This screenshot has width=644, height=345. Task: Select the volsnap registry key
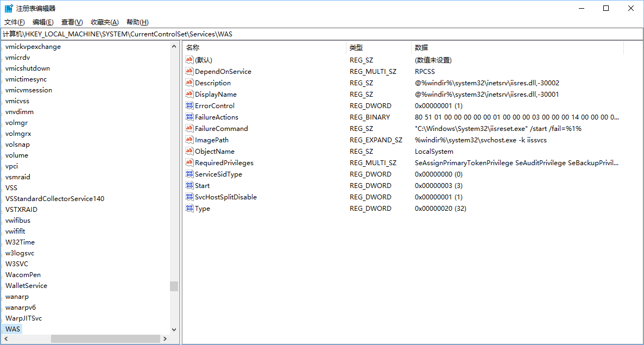click(x=18, y=145)
